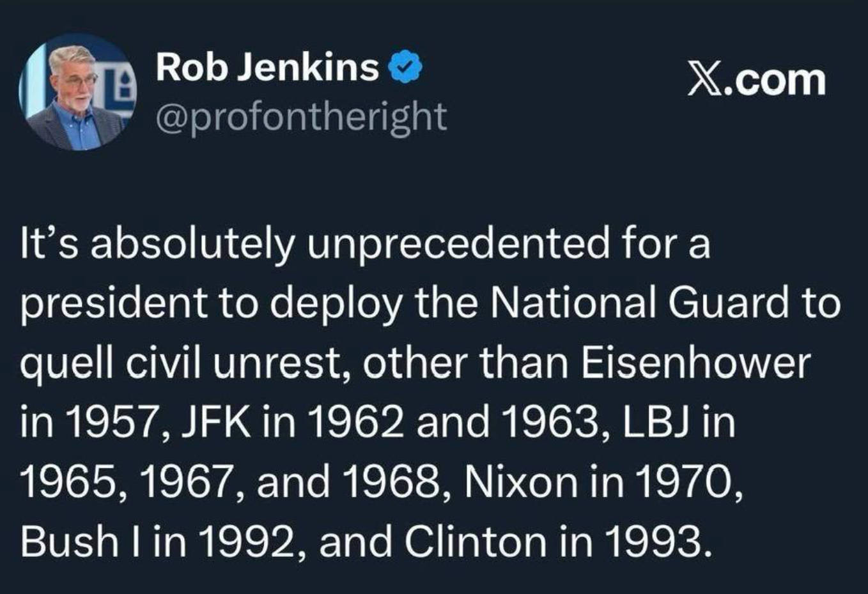Open the @profontheright handle
This screenshot has height=594, width=868.
(302, 117)
